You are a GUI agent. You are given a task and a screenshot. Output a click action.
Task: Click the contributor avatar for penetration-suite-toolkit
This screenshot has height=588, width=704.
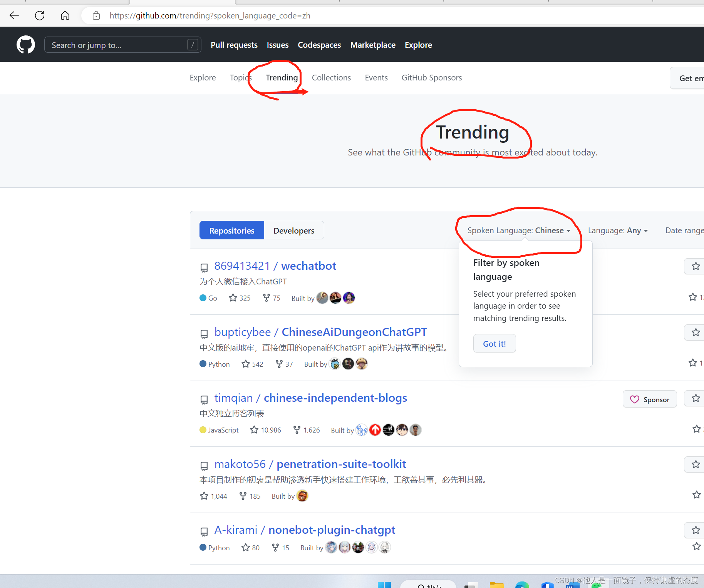click(302, 496)
